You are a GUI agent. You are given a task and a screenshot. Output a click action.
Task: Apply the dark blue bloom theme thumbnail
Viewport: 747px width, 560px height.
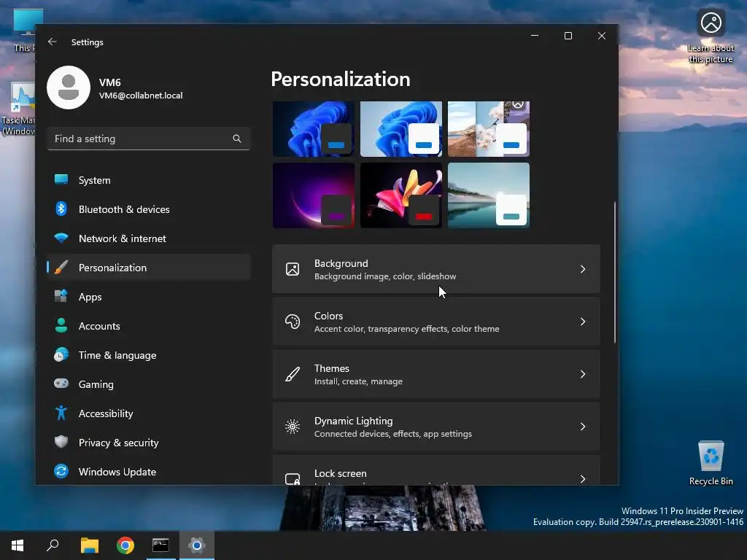pos(314,128)
